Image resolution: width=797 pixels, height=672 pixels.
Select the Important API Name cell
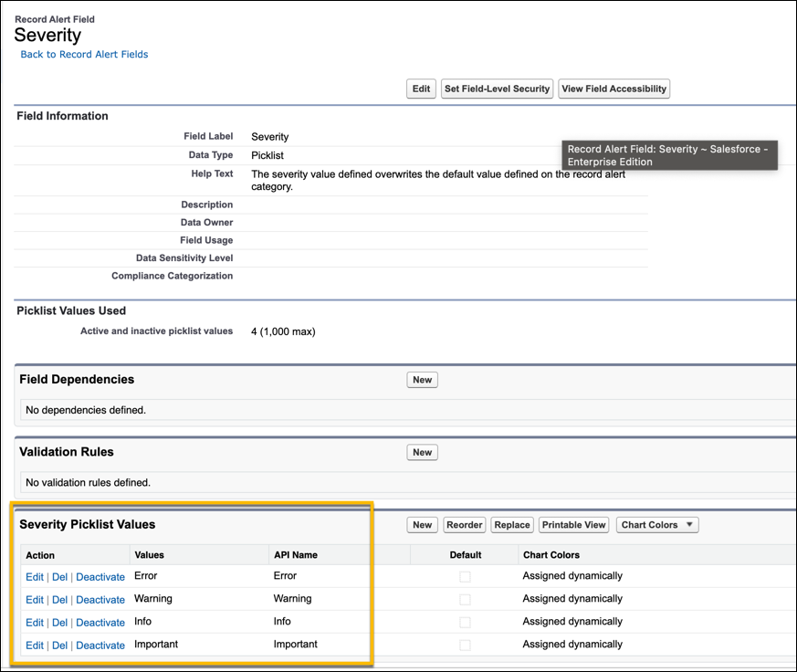coord(295,645)
